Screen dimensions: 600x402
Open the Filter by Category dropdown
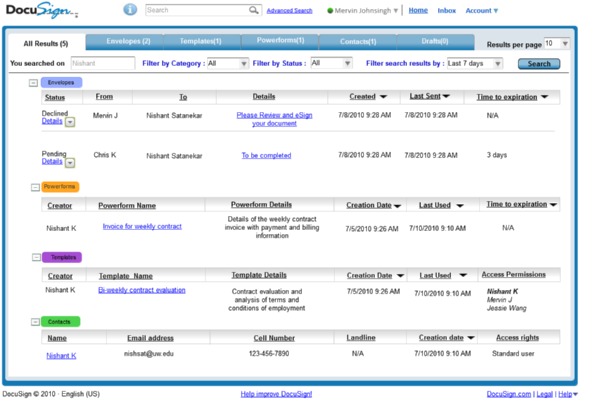[243, 63]
